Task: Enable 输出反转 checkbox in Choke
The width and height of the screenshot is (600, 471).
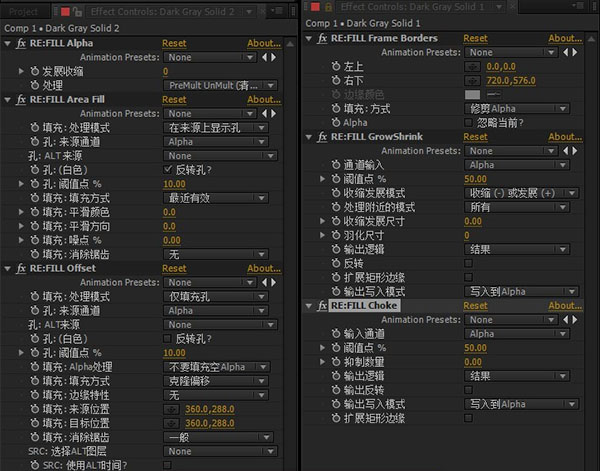Action: 468,390
